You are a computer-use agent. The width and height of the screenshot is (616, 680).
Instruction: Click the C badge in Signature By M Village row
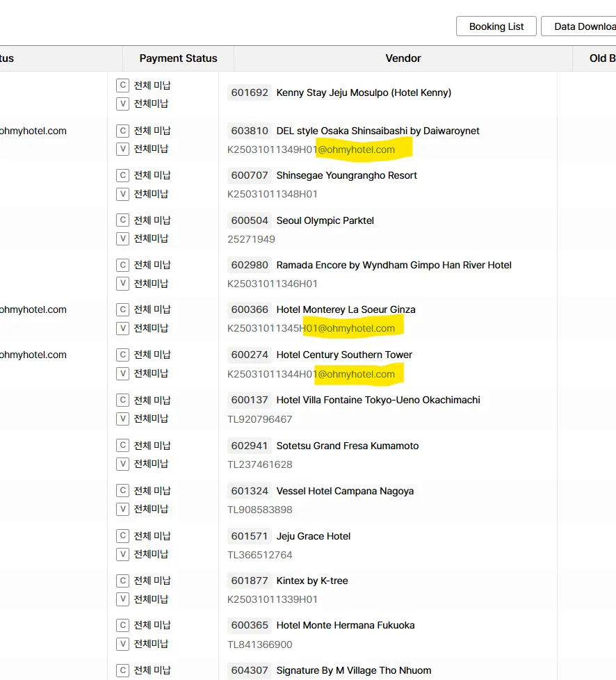coord(123,670)
